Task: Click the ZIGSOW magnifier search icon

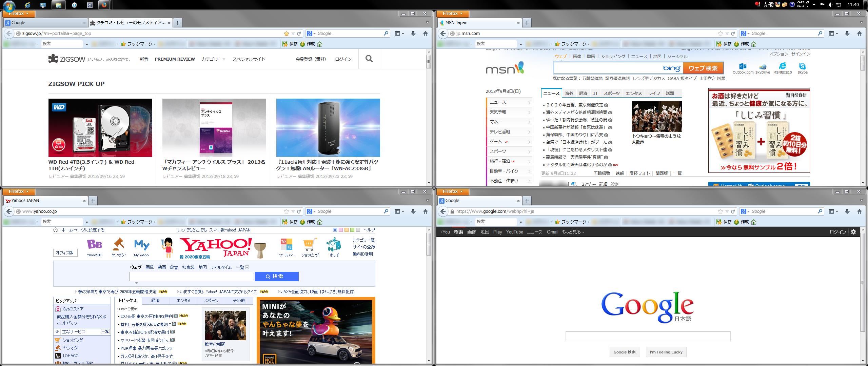Action: click(x=369, y=59)
